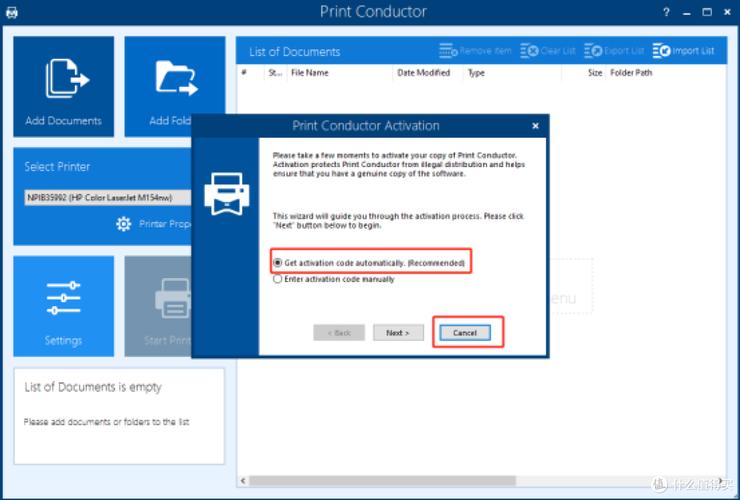Viewport: 740px width, 500px height.
Task: Close the Print Conductor Activation dialog
Action: point(535,126)
